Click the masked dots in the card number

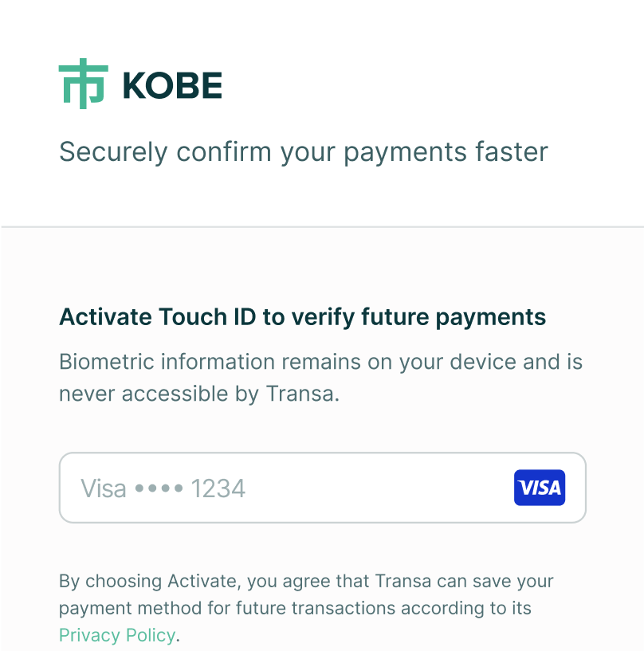(159, 488)
